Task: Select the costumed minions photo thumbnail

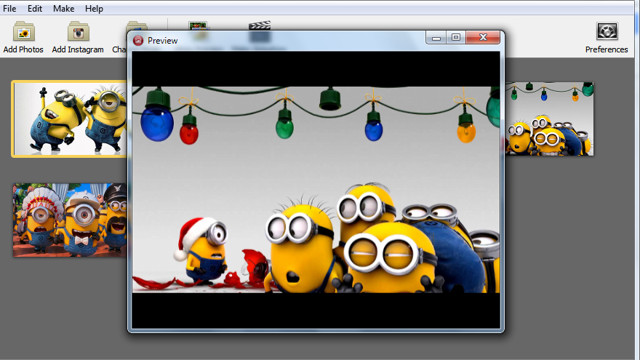Action: coord(70,220)
